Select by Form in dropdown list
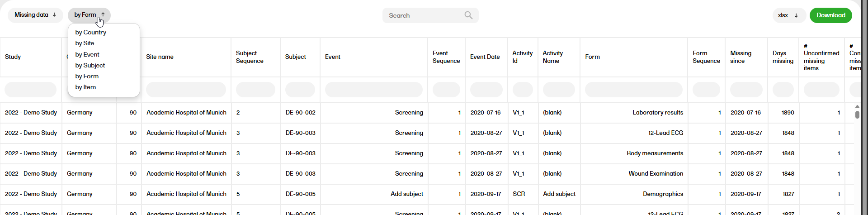 click(x=87, y=76)
